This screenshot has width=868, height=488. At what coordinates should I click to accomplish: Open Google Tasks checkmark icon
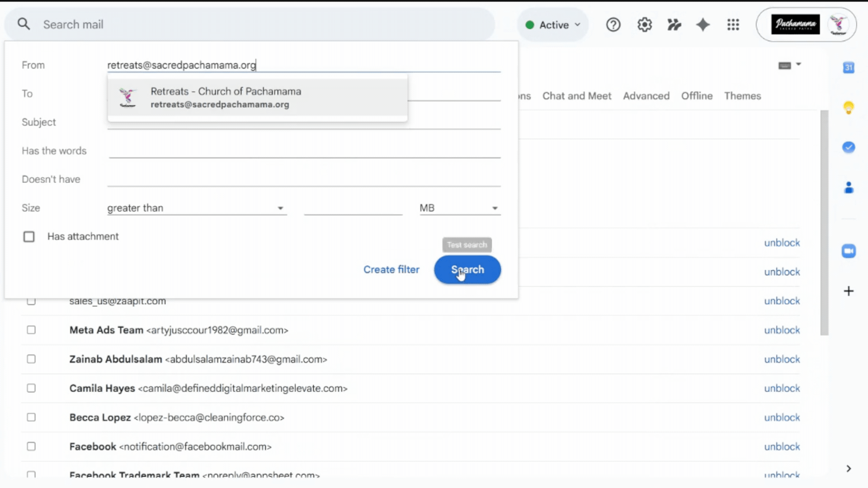(849, 147)
